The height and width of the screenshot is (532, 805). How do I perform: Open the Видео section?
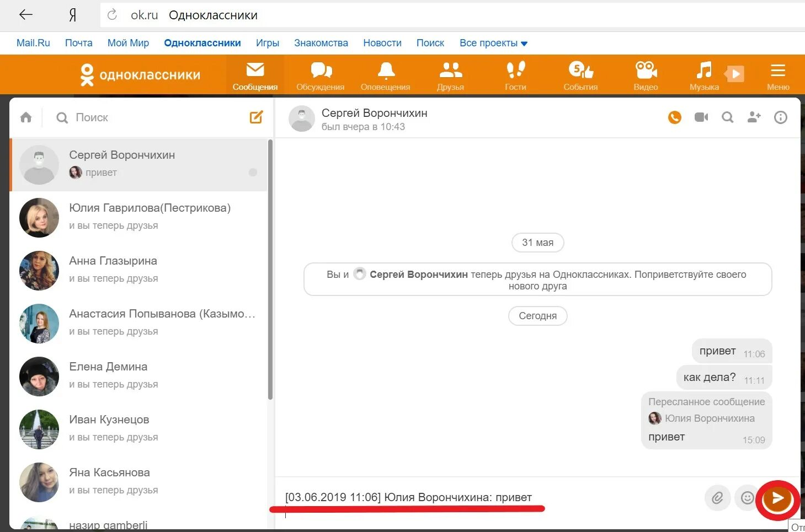pos(646,76)
